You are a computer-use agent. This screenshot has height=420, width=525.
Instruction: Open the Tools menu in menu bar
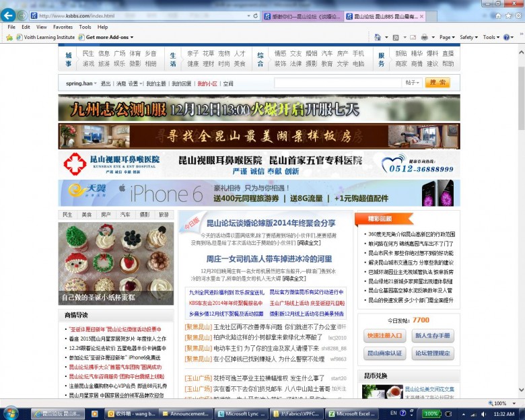click(x=85, y=27)
